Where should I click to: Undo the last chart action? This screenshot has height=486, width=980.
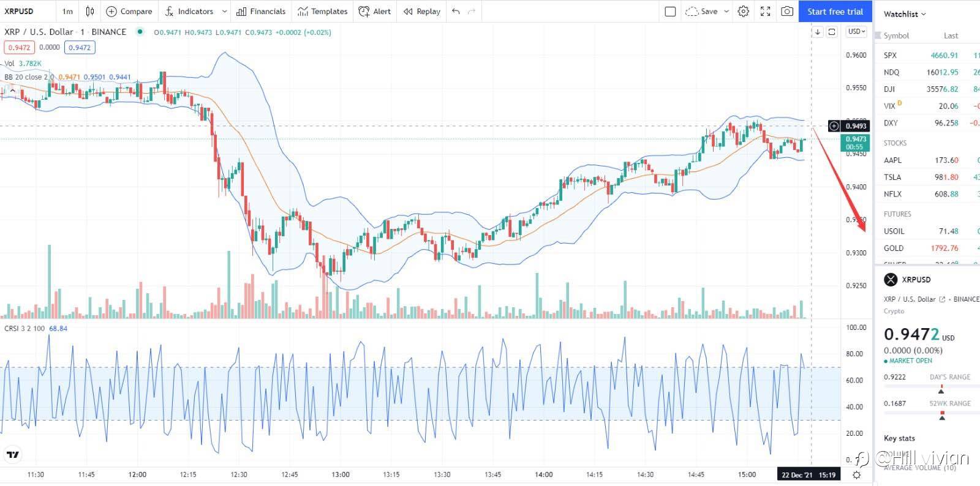pyautogui.click(x=456, y=11)
